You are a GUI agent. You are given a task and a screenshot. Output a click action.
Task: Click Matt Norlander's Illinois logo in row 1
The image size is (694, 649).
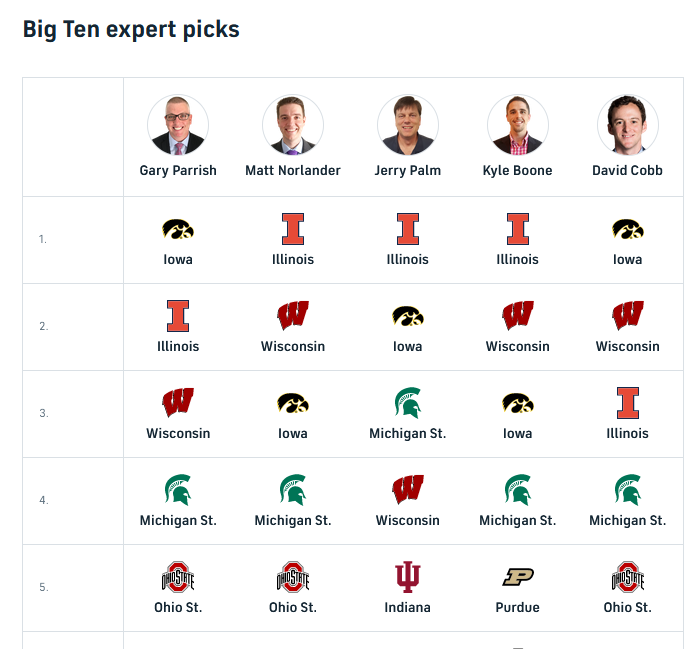point(293,229)
